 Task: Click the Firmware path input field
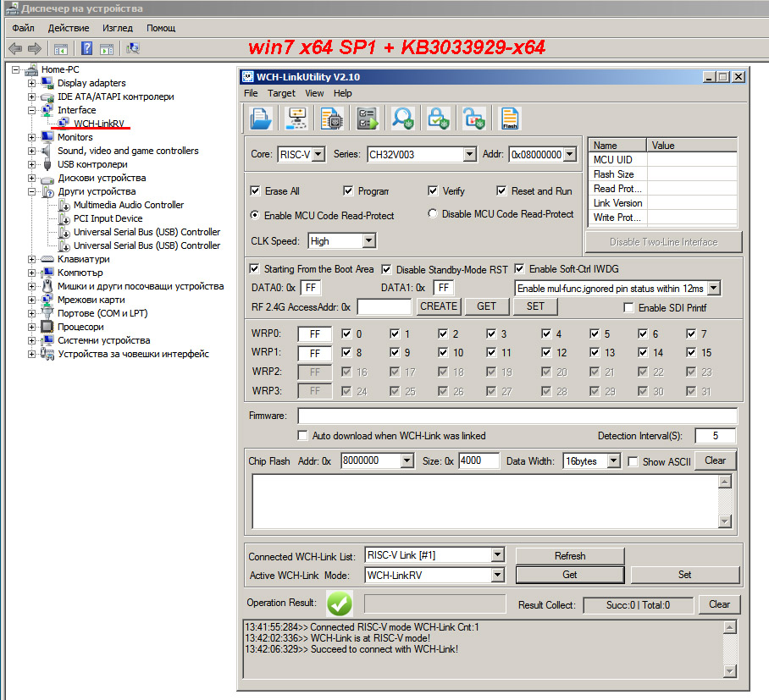517,416
